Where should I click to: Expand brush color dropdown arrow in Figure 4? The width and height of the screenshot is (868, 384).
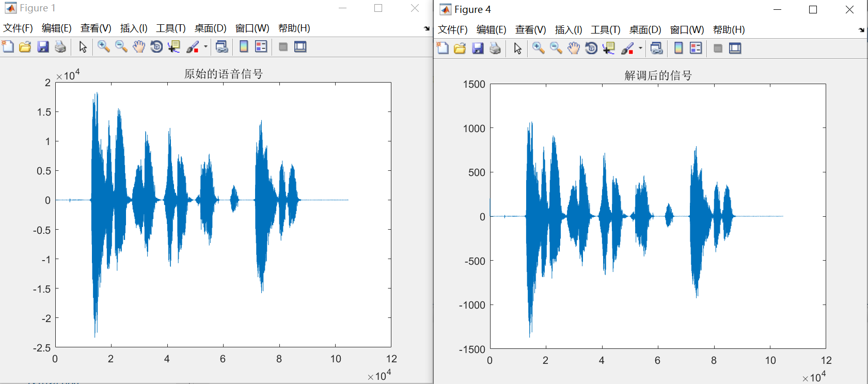click(640, 49)
